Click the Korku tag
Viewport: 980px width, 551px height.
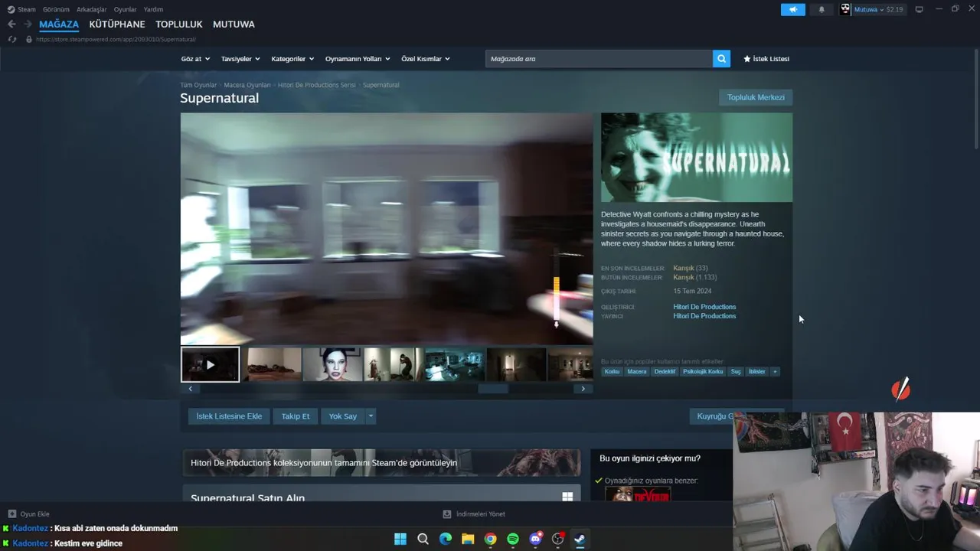point(612,372)
